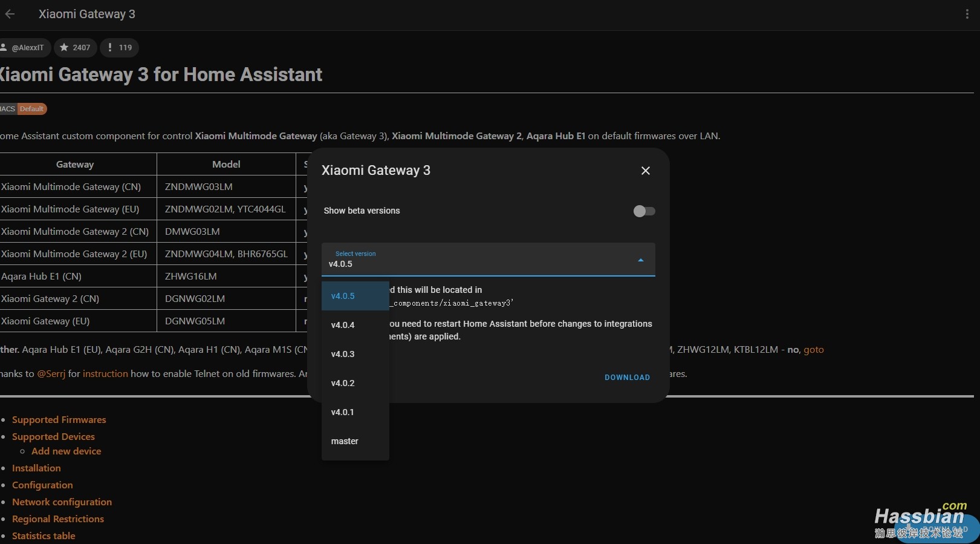Choose the master branch option

[355, 441]
